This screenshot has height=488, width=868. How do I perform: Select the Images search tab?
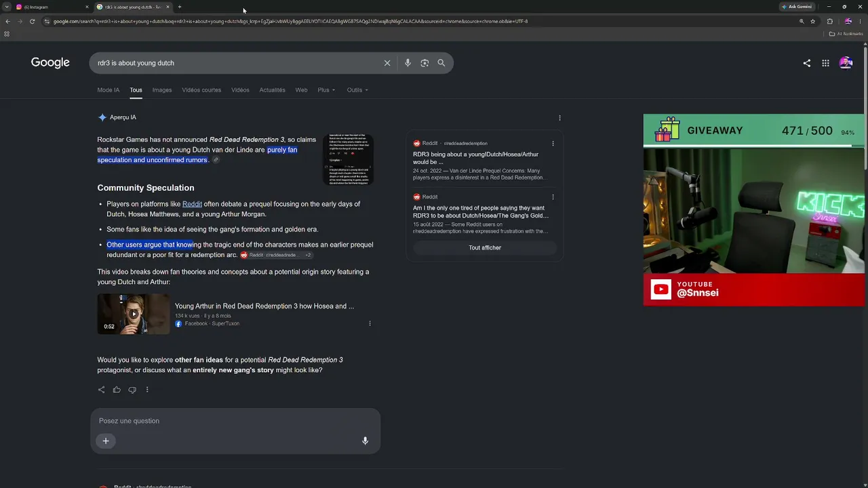tap(162, 90)
